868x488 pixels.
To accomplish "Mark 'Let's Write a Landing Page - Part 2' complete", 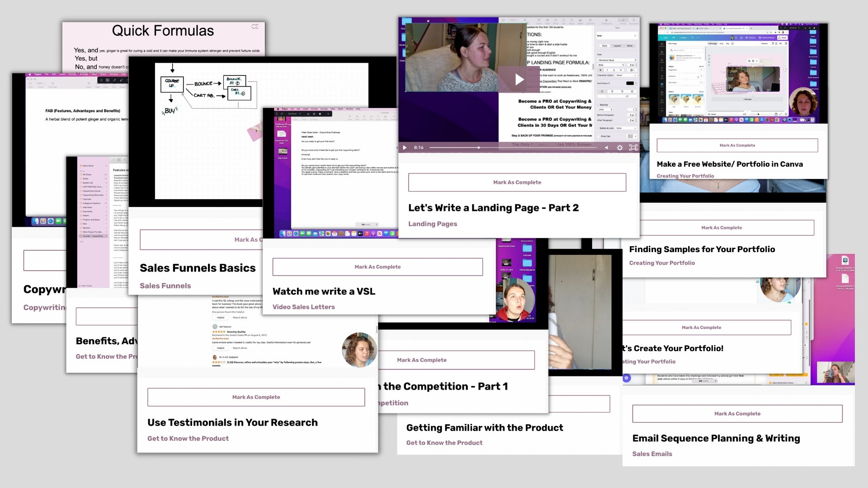I will (517, 183).
